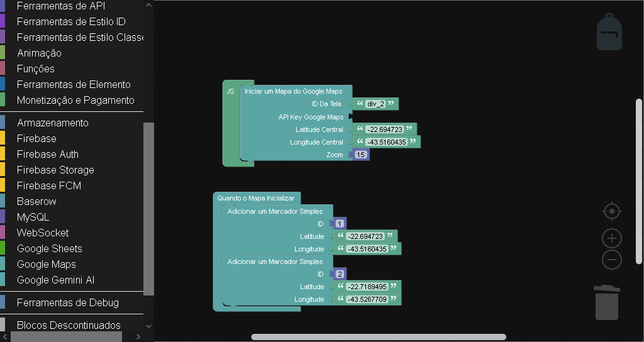Viewport: 644px width, 342px height.
Task: Select the Ferramentas de Debug category
Action: 67,302
